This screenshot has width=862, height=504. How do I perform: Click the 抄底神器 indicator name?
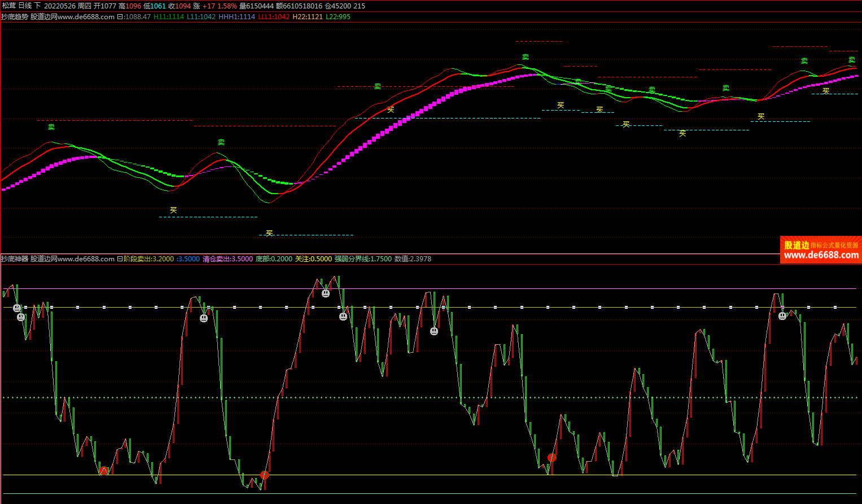click(x=15, y=259)
